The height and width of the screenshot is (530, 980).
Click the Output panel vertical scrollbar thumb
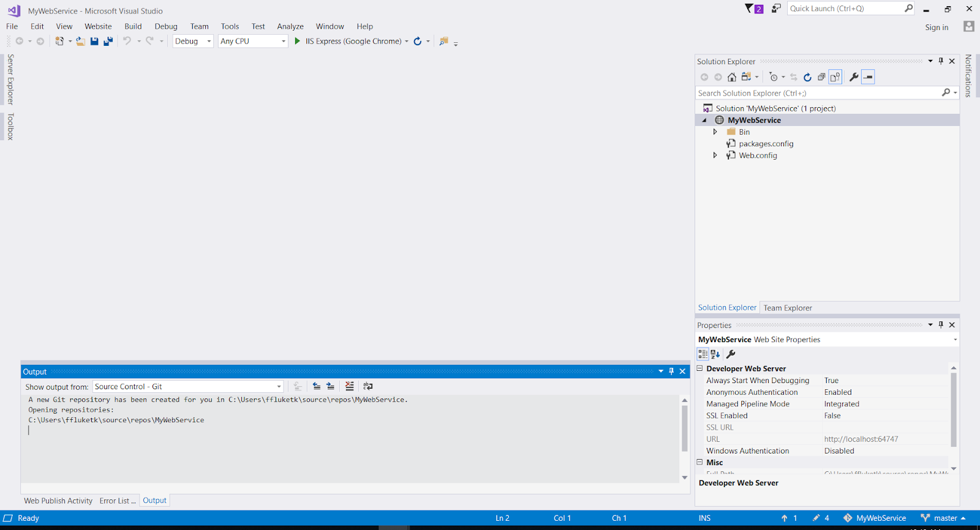pyautogui.click(x=685, y=428)
